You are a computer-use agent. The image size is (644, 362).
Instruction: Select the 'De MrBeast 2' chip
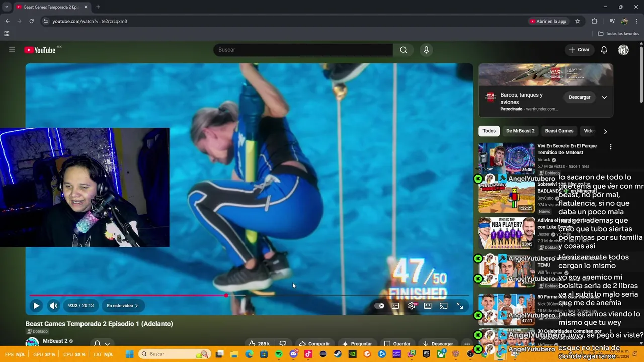pyautogui.click(x=520, y=131)
